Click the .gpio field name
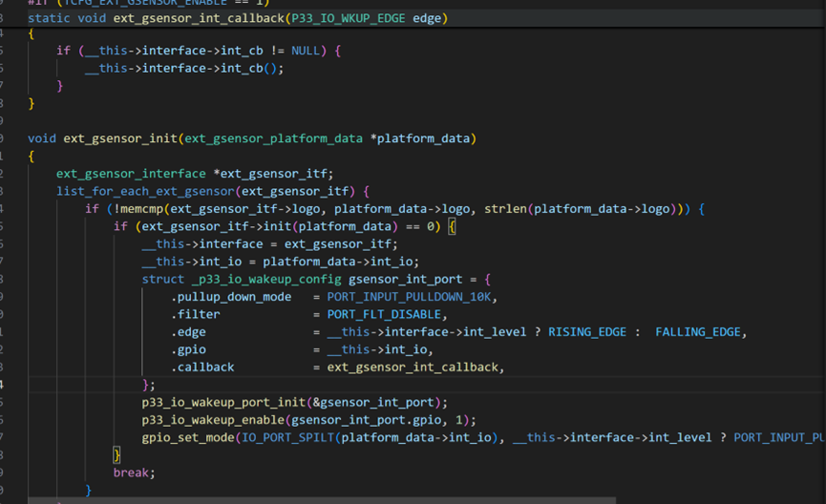This screenshot has height=504, width=826. (188, 349)
